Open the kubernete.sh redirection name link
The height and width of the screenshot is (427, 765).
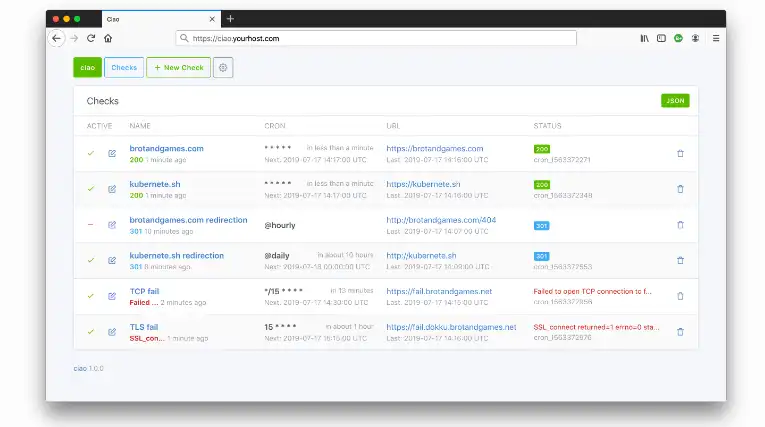pyautogui.click(x=177, y=255)
